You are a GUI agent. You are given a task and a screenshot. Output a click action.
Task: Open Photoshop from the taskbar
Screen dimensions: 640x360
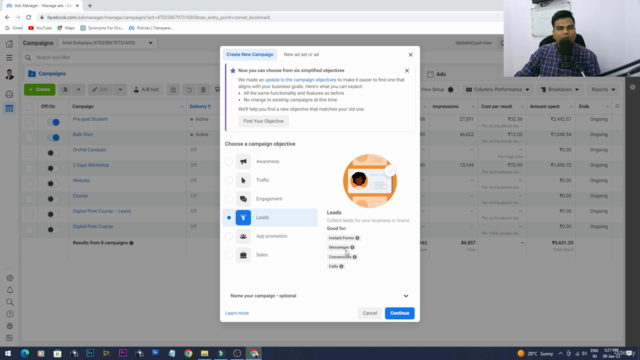pyautogui.click(x=90, y=353)
